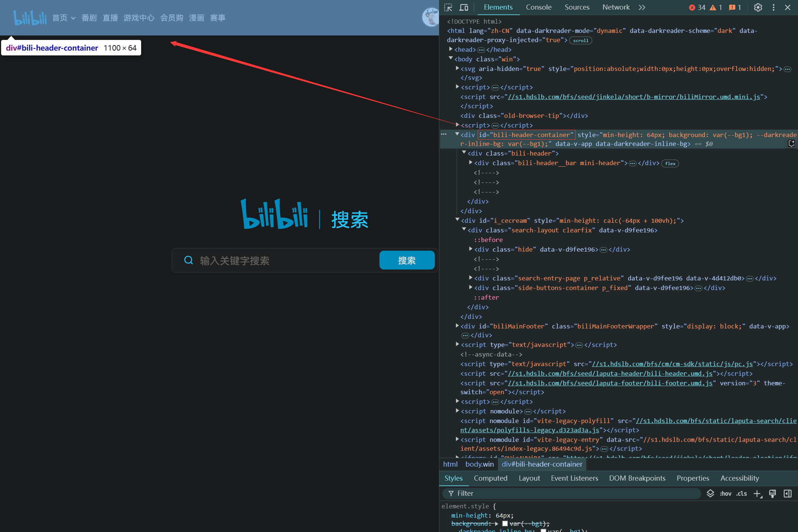Open the Properties tab
The image size is (798, 532).
click(693, 478)
